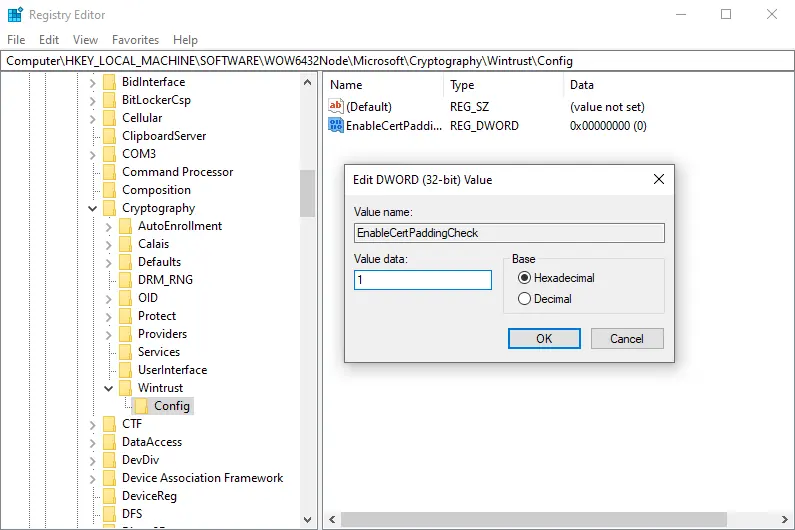Expand the AutoEnrollment tree node
Viewport: 795px width, 530px height.
[x=109, y=227]
